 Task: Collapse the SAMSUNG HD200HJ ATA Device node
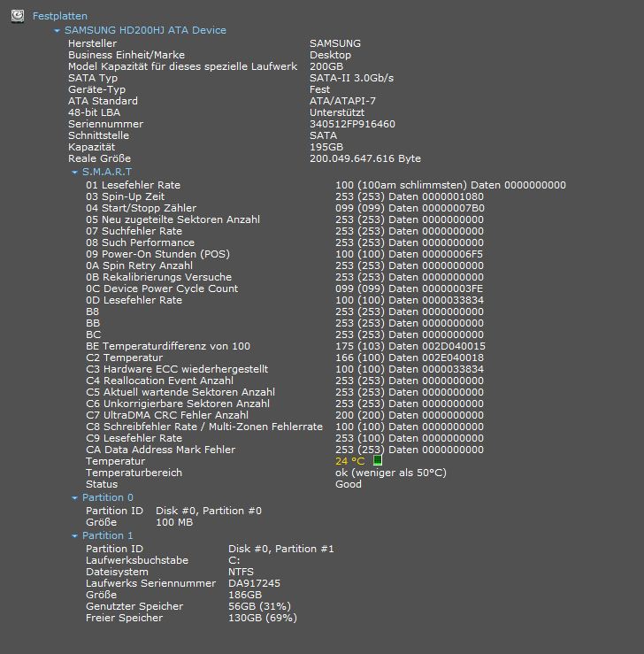(x=57, y=30)
